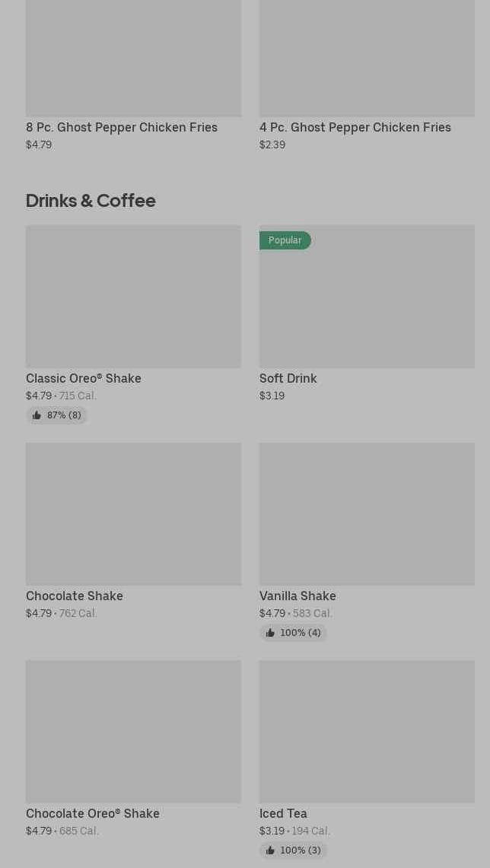The width and height of the screenshot is (490, 868).
Task: Open the Chocolate Oreo® Shake image
Action: click(x=133, y=731)
